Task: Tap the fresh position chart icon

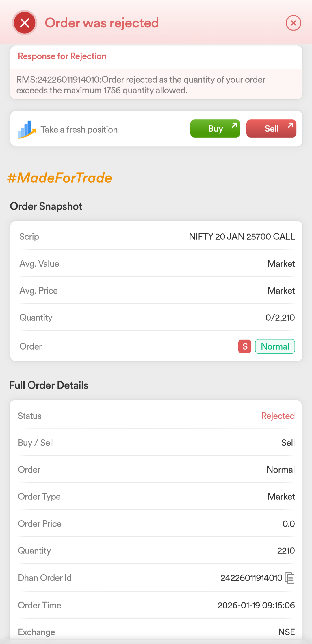Action: coord(27,129)
